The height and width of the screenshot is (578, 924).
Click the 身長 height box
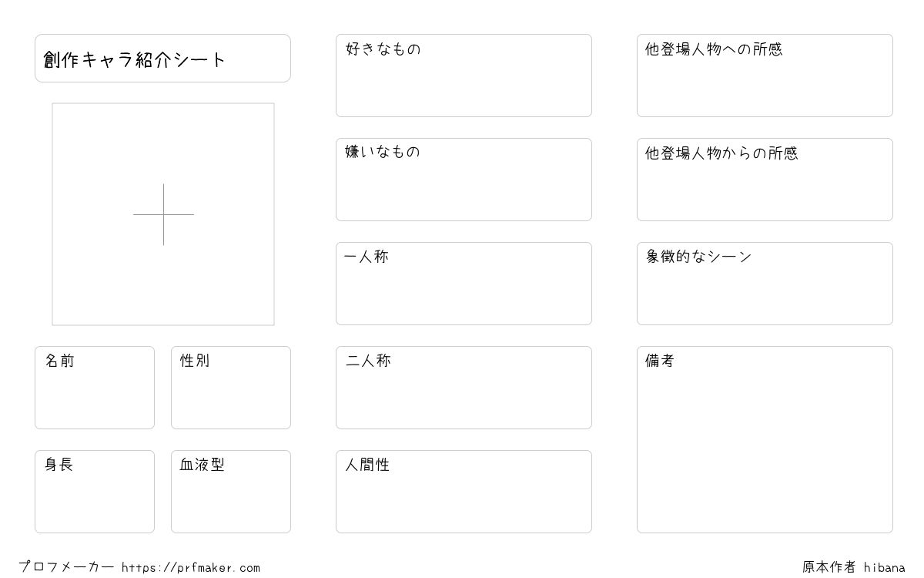tap(95, 492)
